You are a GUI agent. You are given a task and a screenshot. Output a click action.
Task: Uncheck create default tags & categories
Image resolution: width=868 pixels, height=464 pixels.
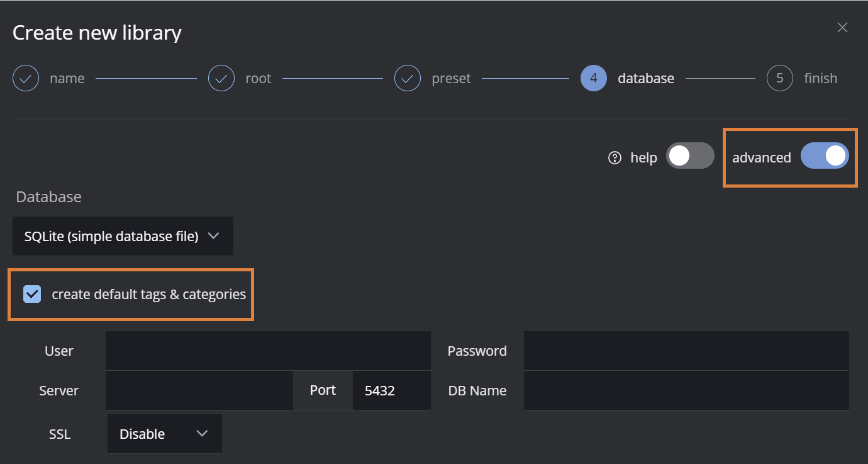point(32,294)
